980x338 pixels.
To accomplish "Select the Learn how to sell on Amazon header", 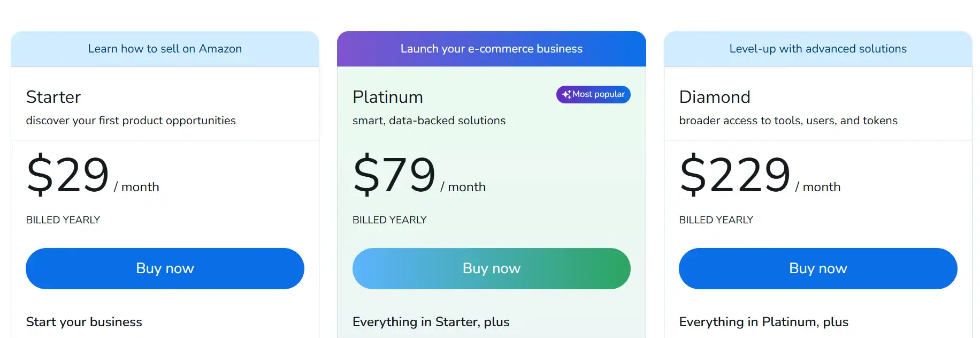I will (165, 49).
